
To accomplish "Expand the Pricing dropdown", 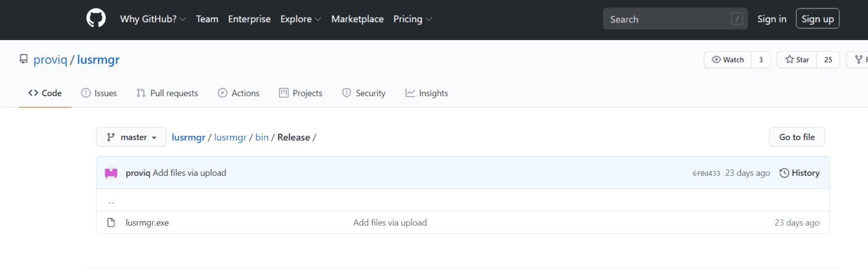I will 413,19.
